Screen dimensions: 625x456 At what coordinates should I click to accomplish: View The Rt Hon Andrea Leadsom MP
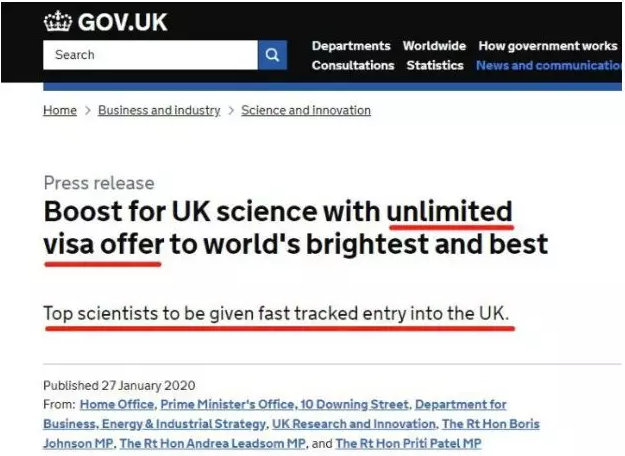(x=212, y=443)
